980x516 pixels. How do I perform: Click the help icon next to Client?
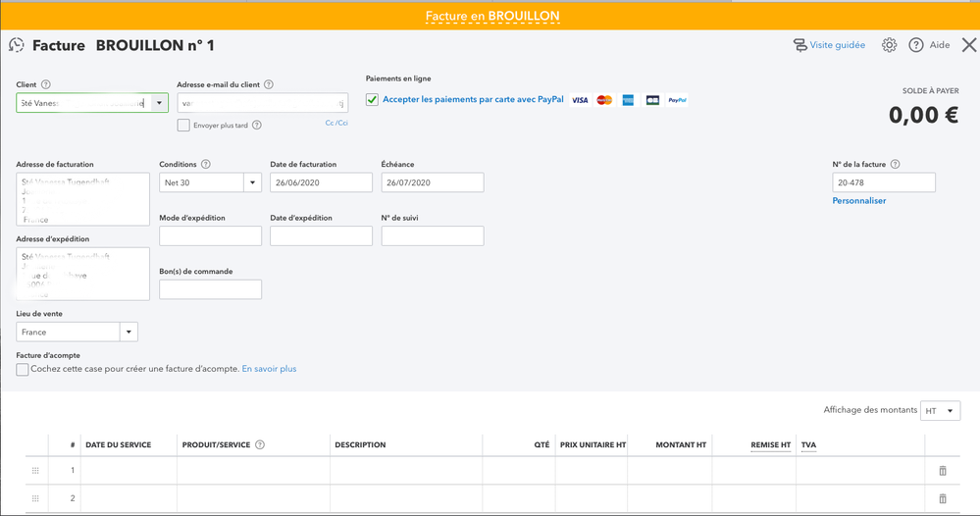point(46,84)
